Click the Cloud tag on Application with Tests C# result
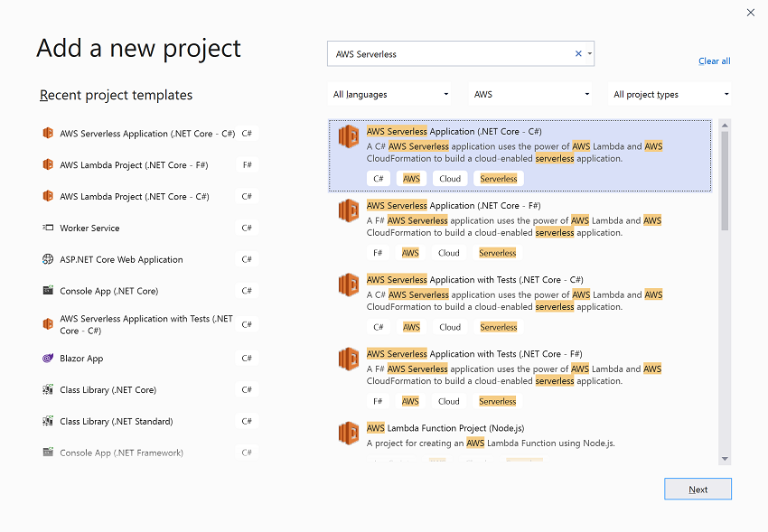Screen dimensions: 768x532 (450, 327)
